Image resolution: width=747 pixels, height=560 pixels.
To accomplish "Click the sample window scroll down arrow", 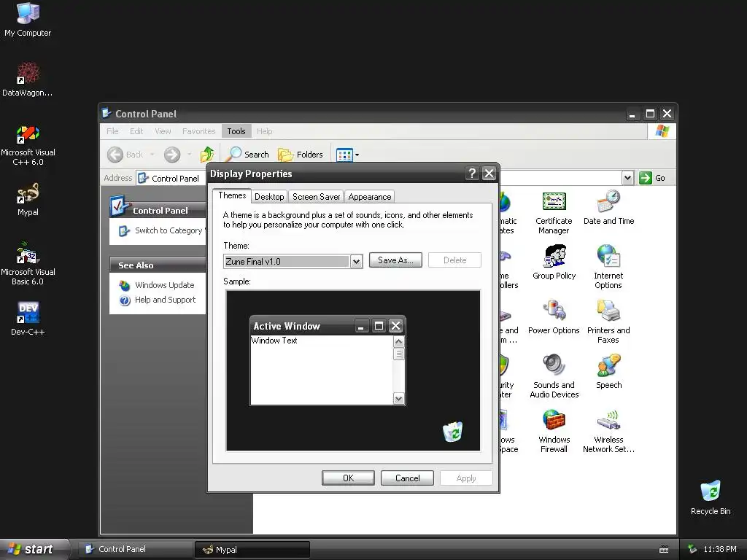I will pos(399,399).
